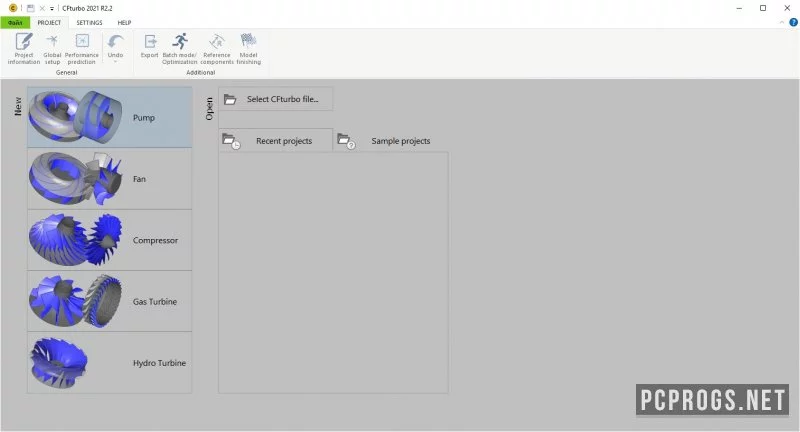Open the green File menu tab
Screen dimensions: 800x432
click(x=15, y=22)
